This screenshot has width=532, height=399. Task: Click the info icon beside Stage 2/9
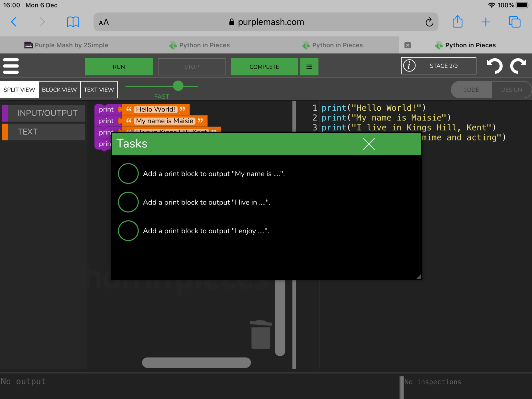409,66
